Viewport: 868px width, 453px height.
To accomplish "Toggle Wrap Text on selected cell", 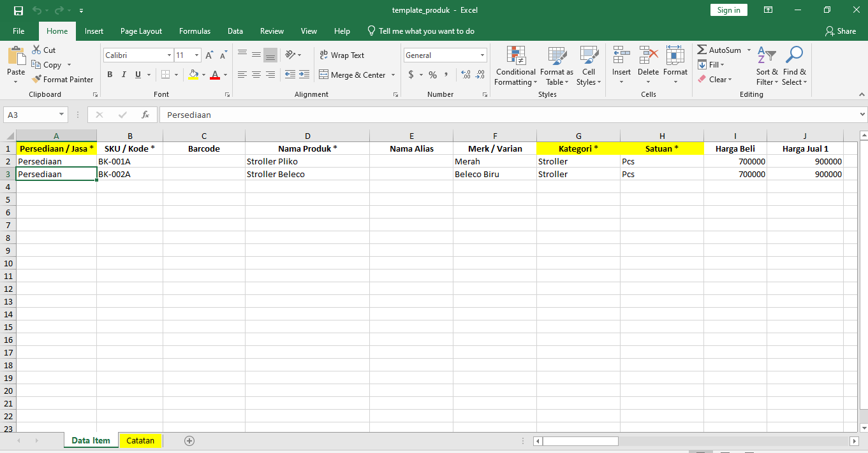I will tap(342, 55).
